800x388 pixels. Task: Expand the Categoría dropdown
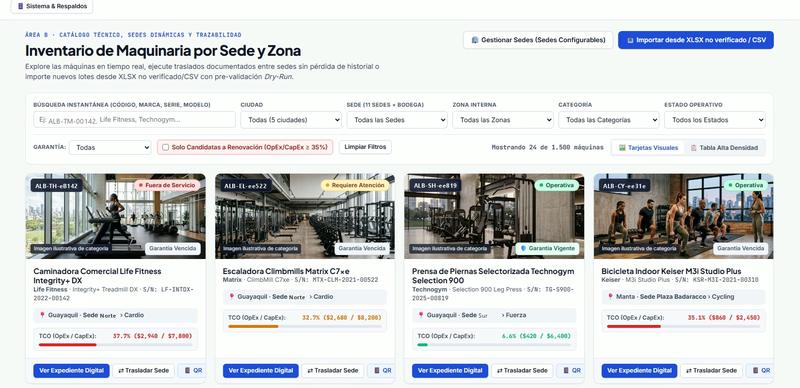[609, 120]
